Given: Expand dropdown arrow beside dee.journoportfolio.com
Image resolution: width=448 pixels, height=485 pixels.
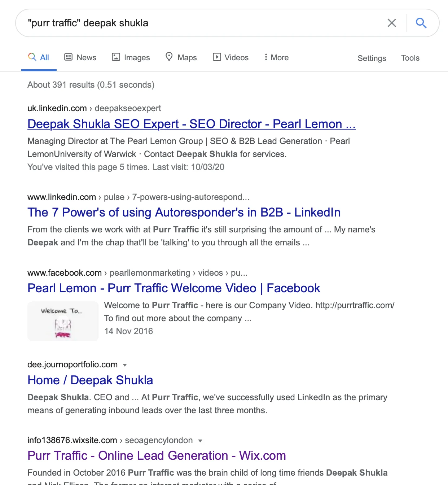Looking at the screenshot, I should tap(125, 365).
